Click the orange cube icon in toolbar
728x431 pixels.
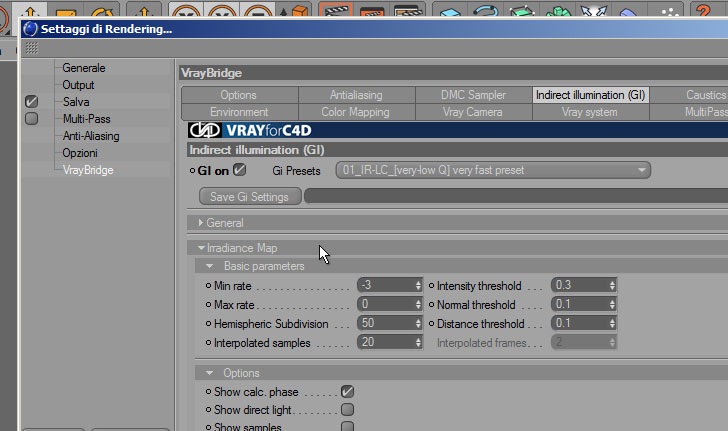pos(300,11)
